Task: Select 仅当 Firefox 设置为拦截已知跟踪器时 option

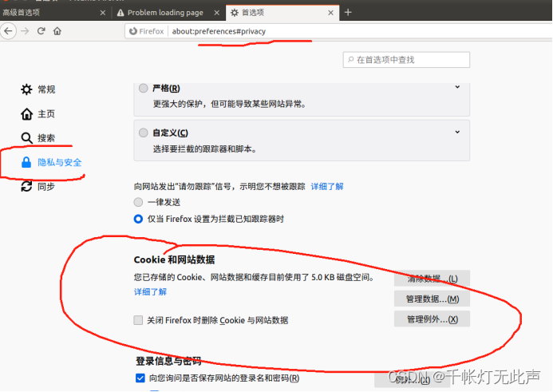Action: [x=138, y=219]
